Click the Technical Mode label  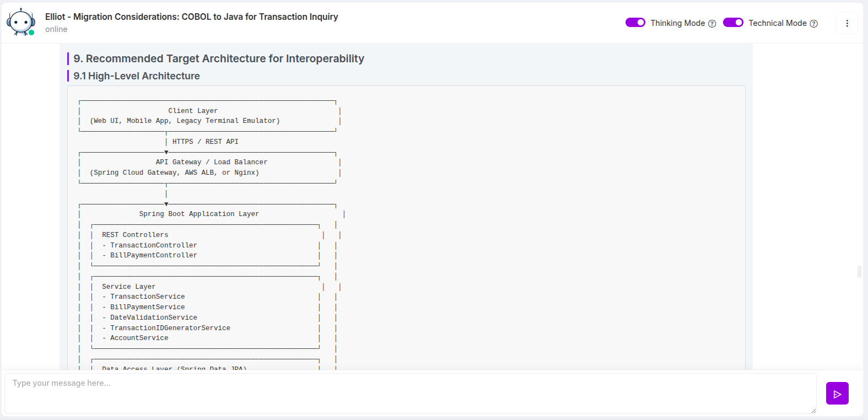778,23
